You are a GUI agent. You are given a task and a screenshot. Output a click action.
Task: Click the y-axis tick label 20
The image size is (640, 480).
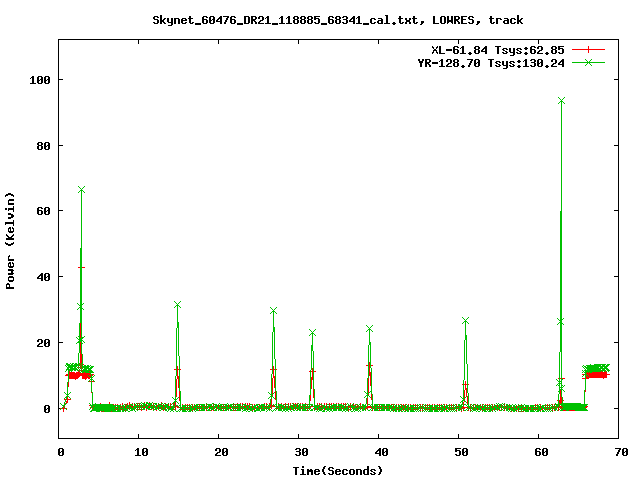(x=43, y=343)
